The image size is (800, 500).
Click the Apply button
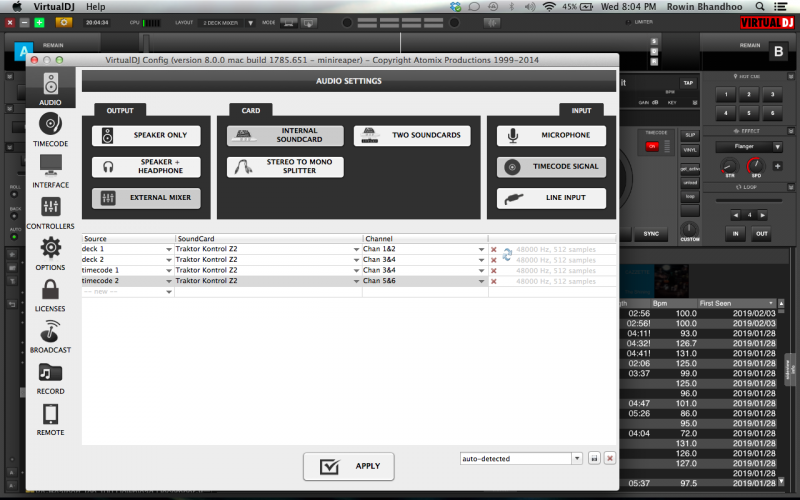click(x=348, y=466)
